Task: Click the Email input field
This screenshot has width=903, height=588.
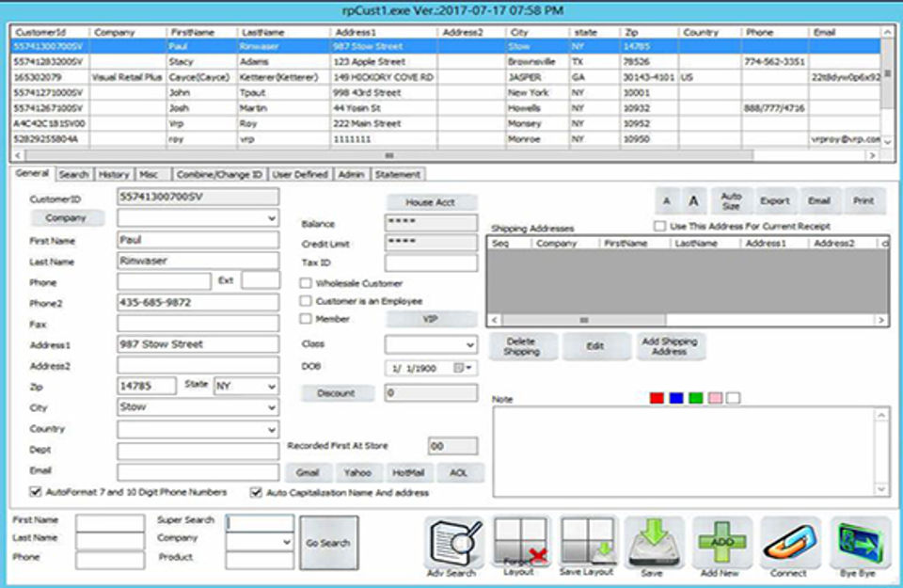Action: click(x=198, y=470)
